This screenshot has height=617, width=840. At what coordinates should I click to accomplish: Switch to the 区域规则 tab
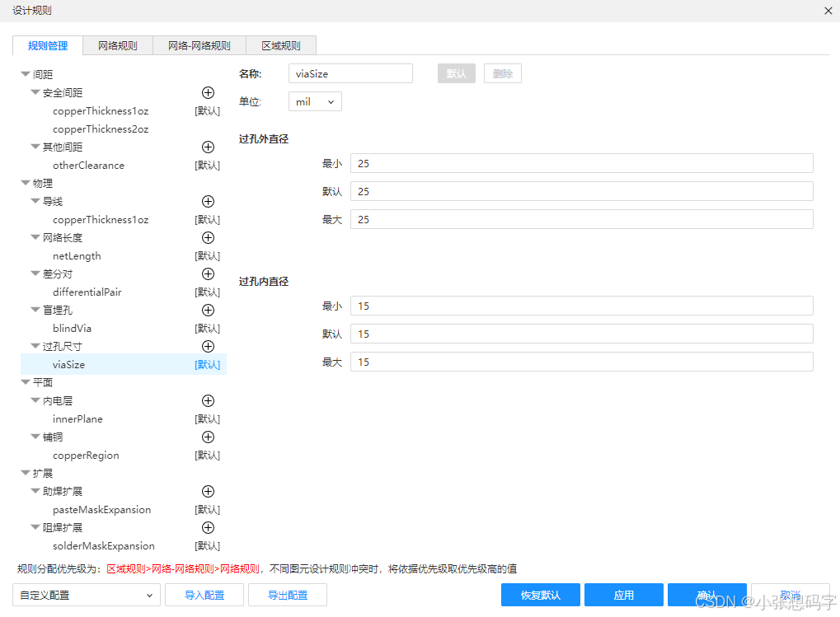(x=281, y=45)
